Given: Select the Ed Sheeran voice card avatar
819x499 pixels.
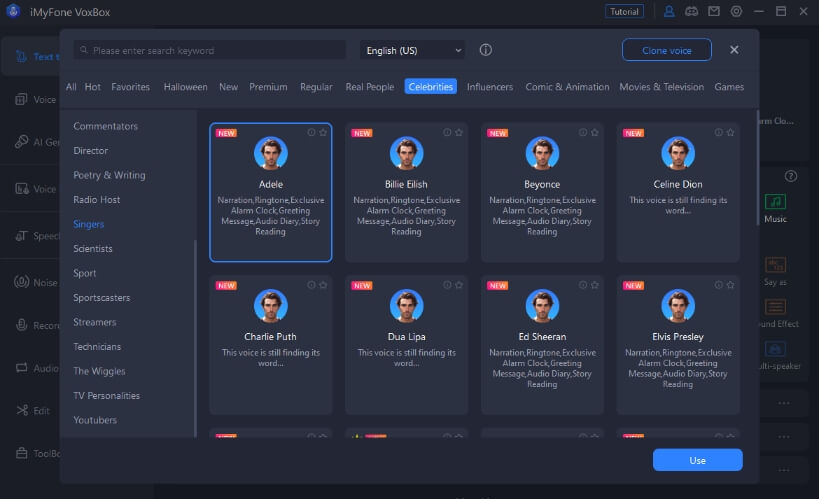Looking at the screenshot, I should pyautogui.click(x=542, y=306).
